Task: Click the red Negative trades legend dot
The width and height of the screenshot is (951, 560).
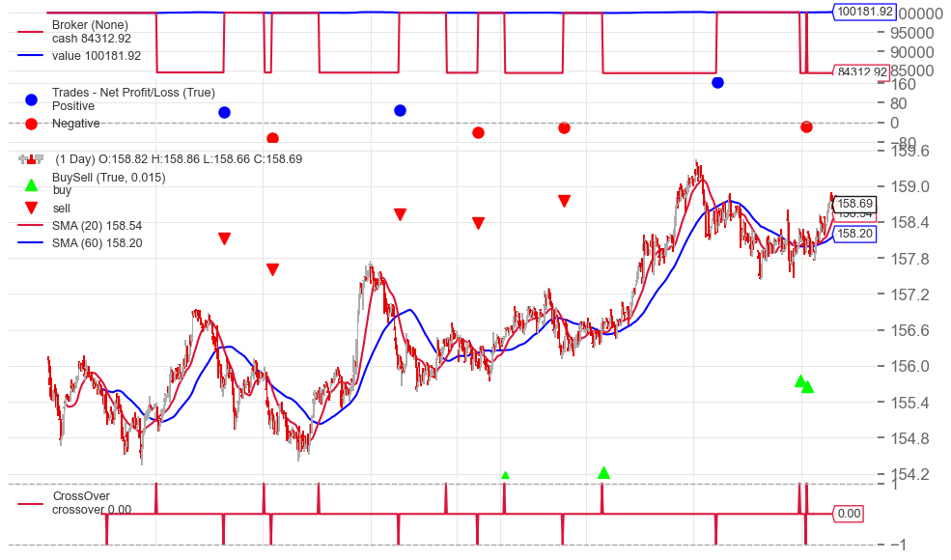Action: point(31,124)
